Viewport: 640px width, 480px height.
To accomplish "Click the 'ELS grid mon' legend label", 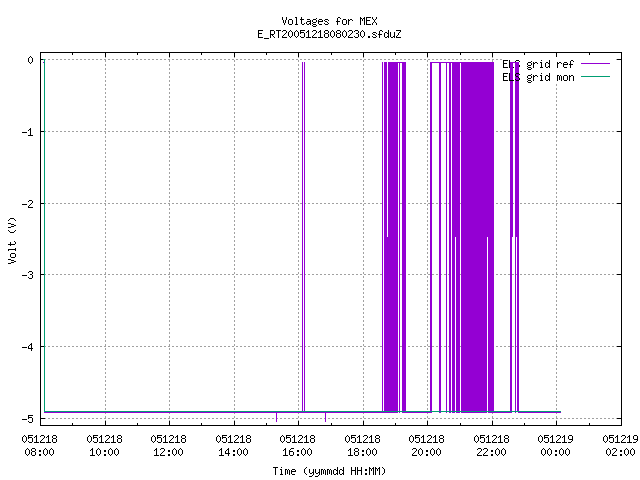I will click(x=538, y=77).
